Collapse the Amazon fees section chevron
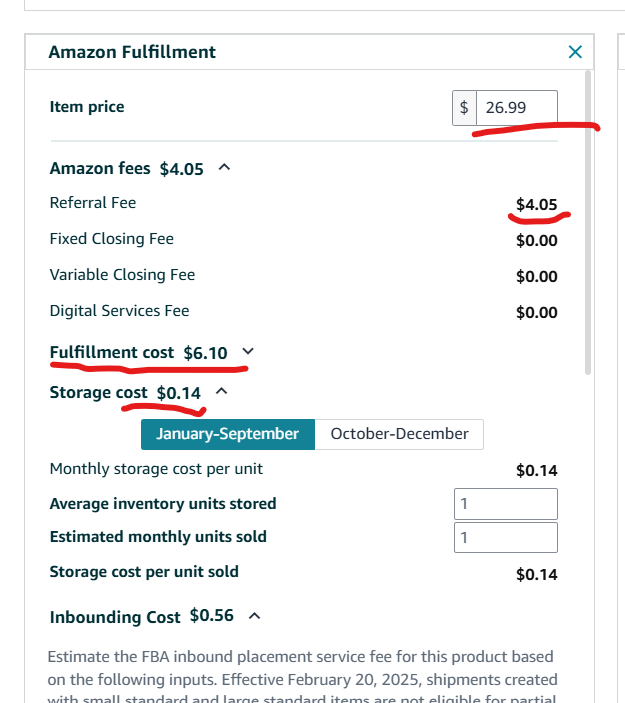625x703 pixels. 224,168
